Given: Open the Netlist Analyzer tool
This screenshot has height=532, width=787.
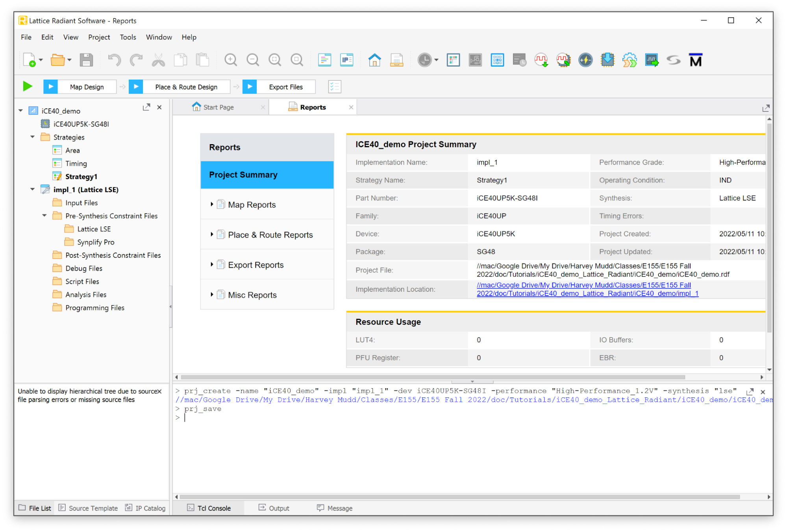Looking at the screenshot, I should [x=475, y=60].
